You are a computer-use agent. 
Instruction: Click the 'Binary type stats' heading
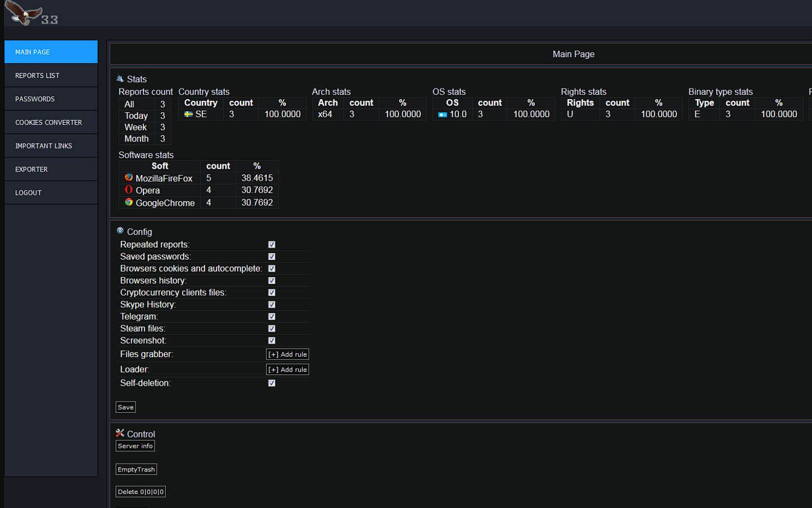tap(720, 91)
